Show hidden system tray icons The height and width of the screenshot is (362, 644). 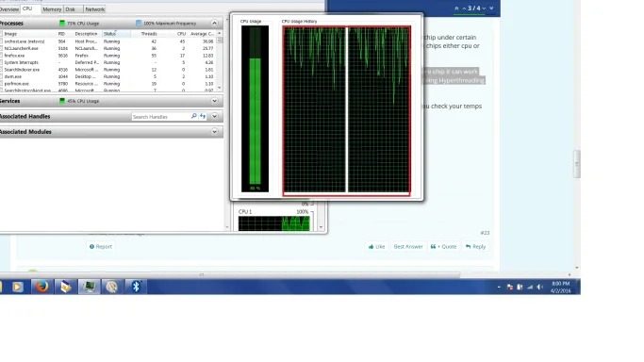tap(499, 288)
